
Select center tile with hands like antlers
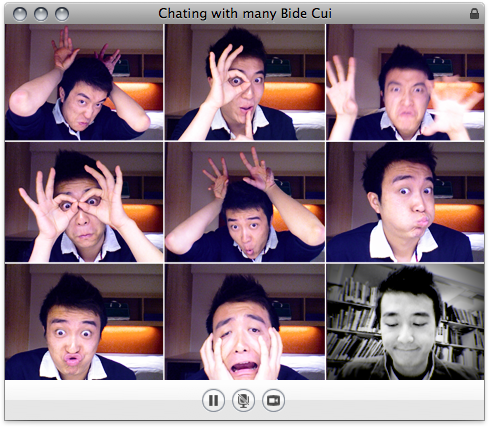pos(245,202)
